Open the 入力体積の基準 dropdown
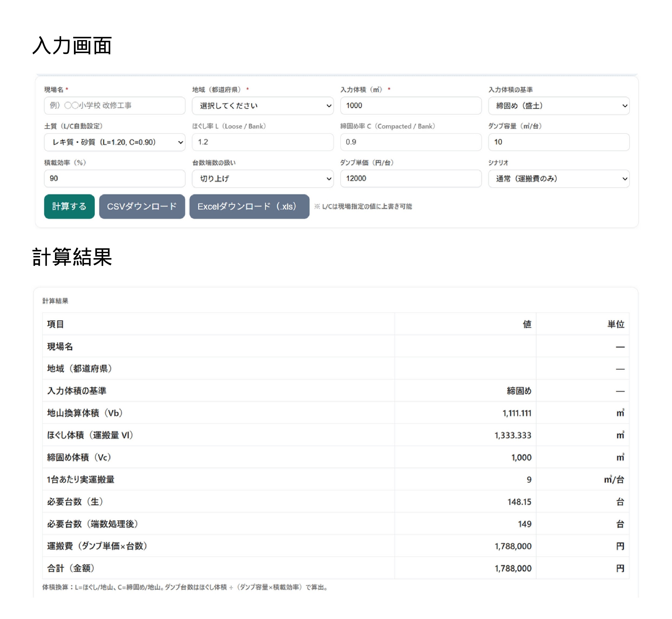This screenshot has height=619, width=672. [559, 106]
